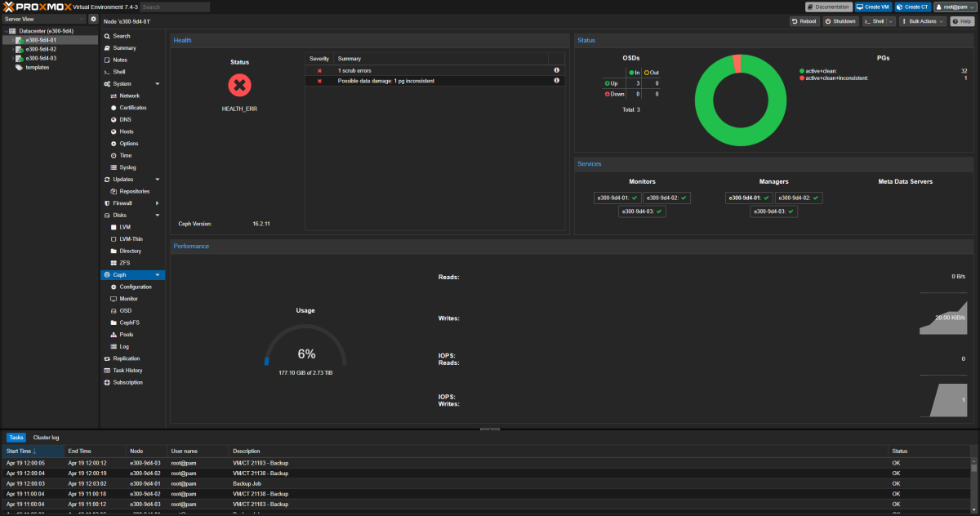980x516 pixels.
Task: Collapse the Disks menu group
Action: pyautogui.click(x=157, y=216)
